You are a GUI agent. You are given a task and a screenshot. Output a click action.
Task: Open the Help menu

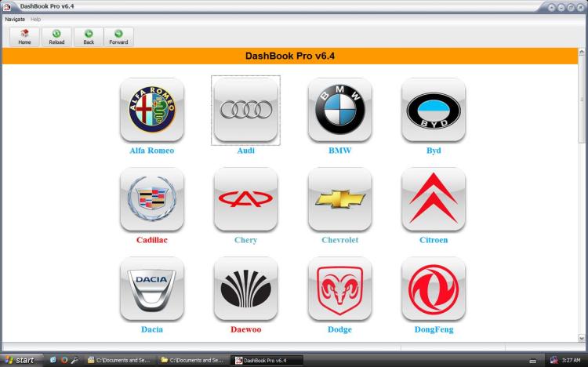pos(36,19)
